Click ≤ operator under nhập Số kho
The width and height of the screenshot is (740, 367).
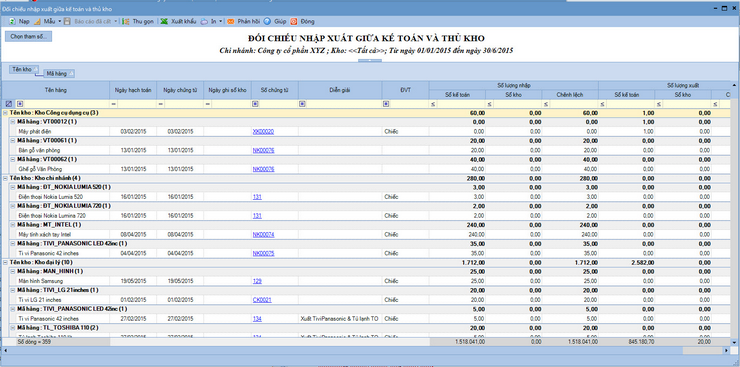coord(489,104)
